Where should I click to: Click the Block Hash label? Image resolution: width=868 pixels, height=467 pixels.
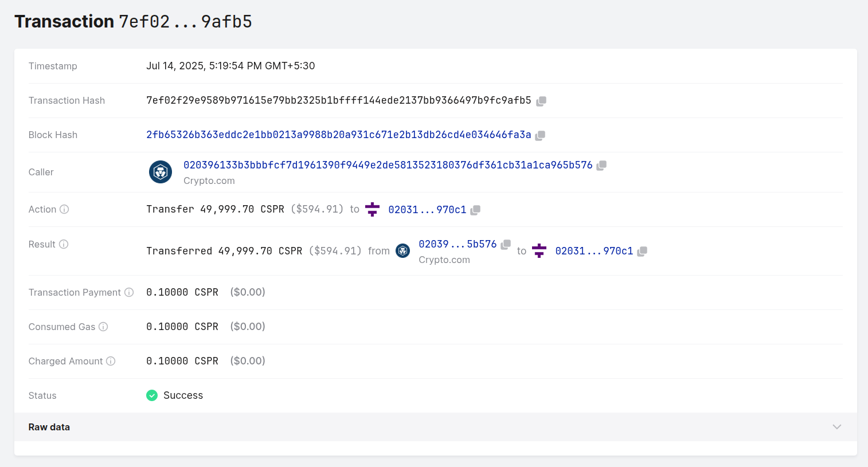(x=53, y=135)
